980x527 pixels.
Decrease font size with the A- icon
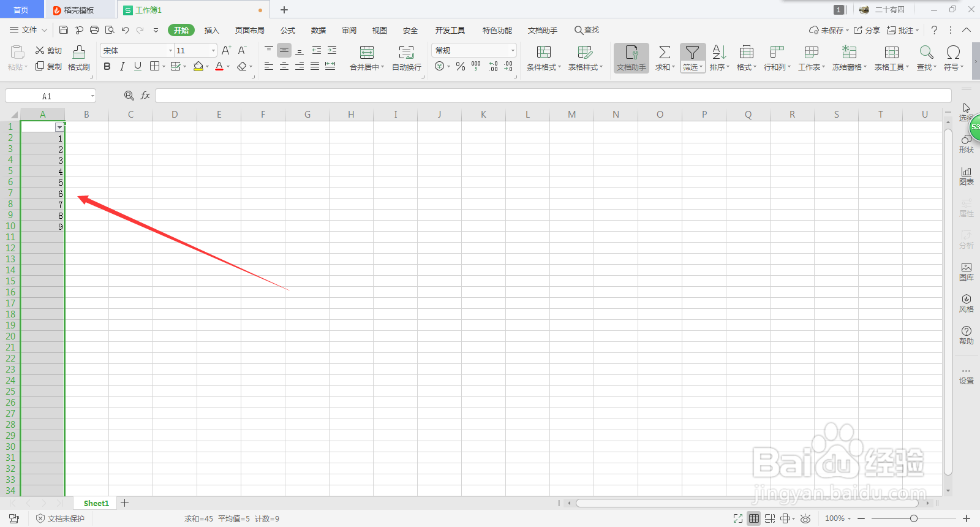tap(243, 50)
